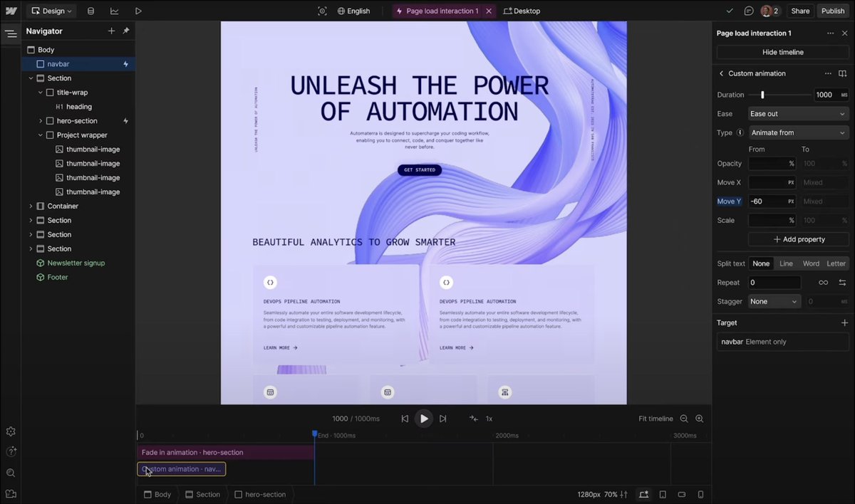855x504 pixels.
Task: Click the publish status checkmark icon
Action: point(730,11)
